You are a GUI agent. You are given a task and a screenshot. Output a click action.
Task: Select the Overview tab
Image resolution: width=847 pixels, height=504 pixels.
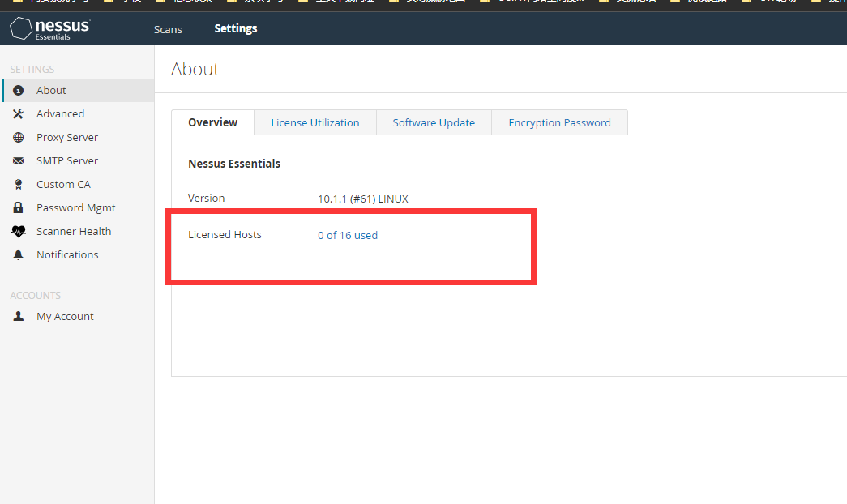tap(213, 122)
